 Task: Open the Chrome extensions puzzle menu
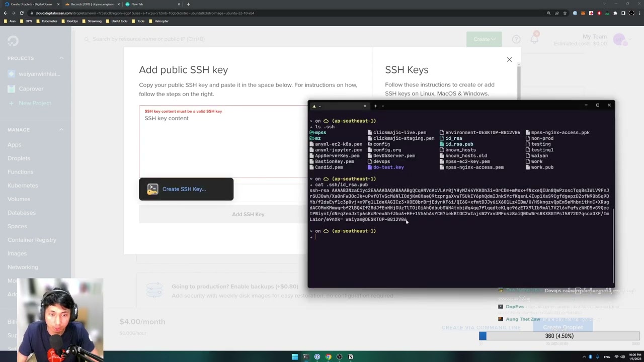[x=615, y=13]
